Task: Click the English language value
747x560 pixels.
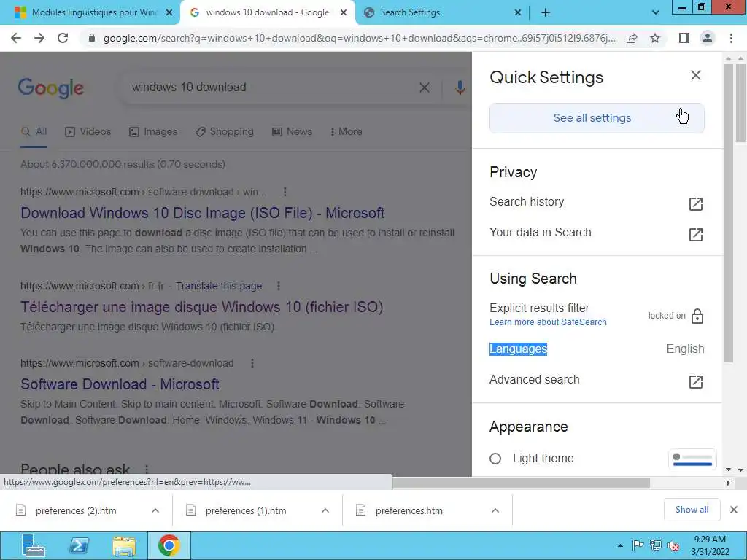Action: 685,349
